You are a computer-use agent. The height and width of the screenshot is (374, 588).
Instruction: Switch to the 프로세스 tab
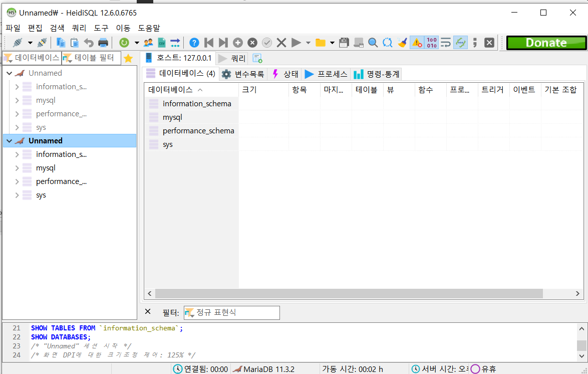tap(326, 74)
